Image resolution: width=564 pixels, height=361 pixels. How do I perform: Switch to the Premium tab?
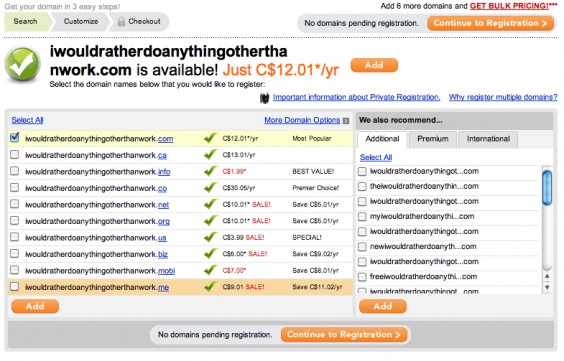[433, 140]
